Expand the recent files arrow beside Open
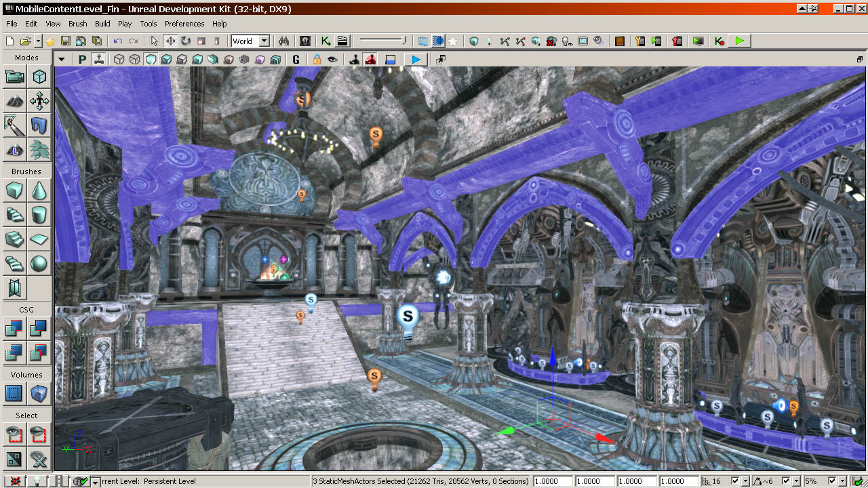Screen dimensions: 868x488 click(x=37, y=41)
